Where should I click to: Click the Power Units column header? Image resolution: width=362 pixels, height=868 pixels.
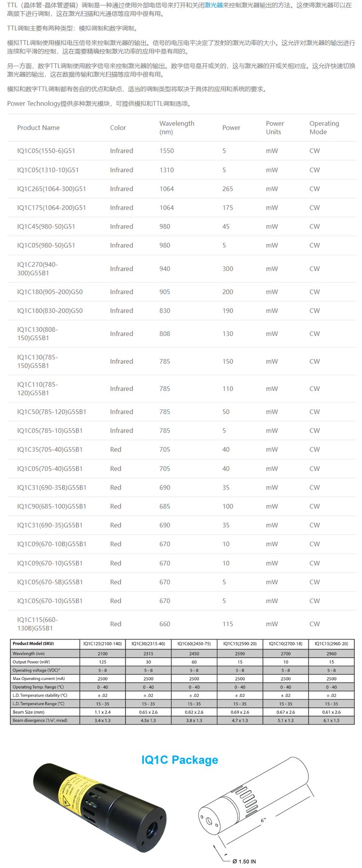(275, 128)
